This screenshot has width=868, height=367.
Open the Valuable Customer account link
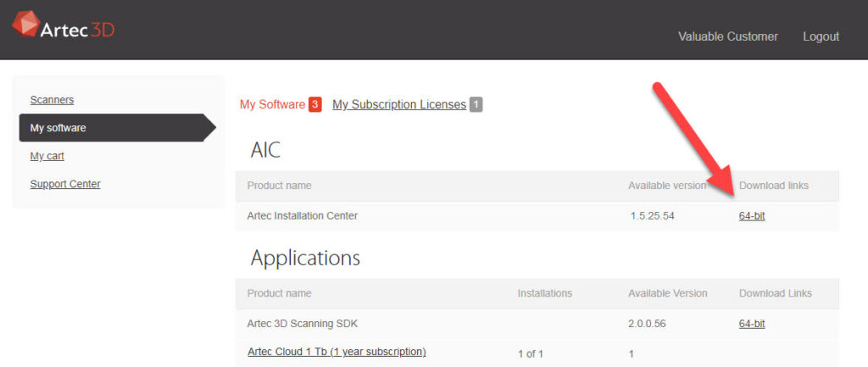coord(727,36)
